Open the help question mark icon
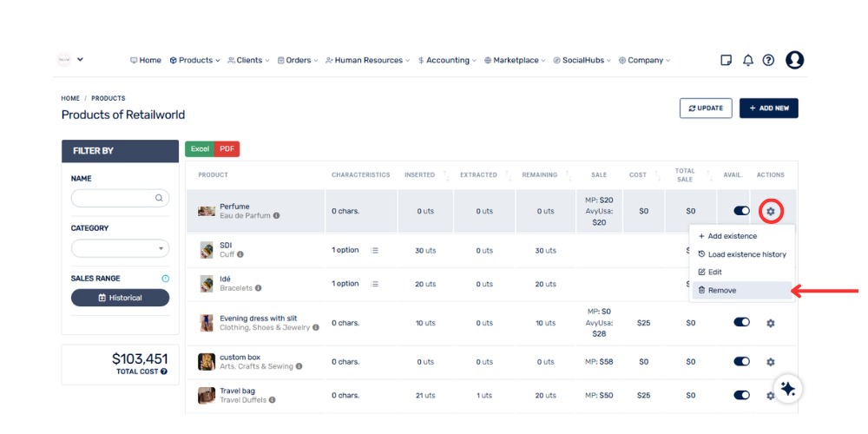 (768, 60)
